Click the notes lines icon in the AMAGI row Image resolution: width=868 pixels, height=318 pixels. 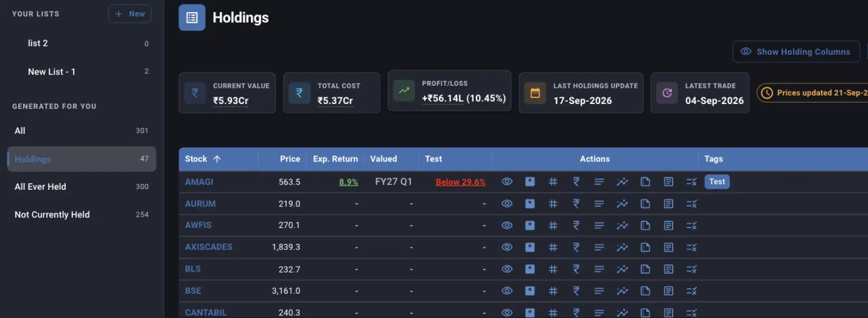599,181
